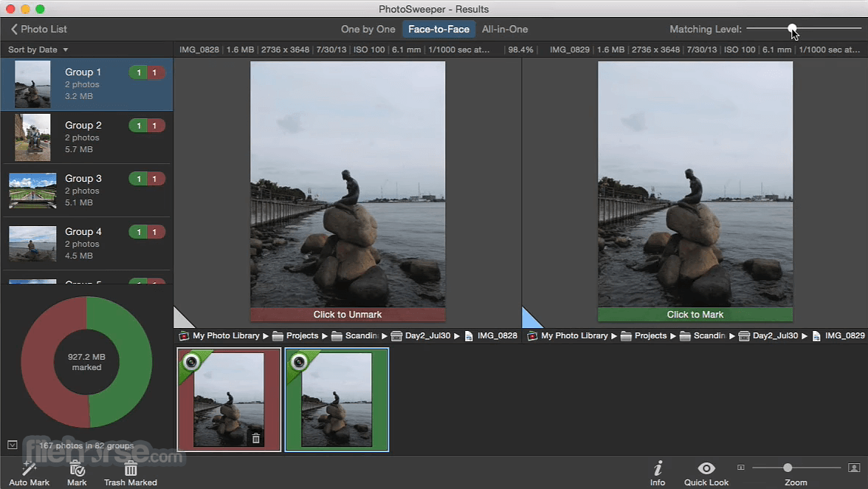Click red segment of marked donut chart
This screenshot has height=489, width=868.
(38, 362)
